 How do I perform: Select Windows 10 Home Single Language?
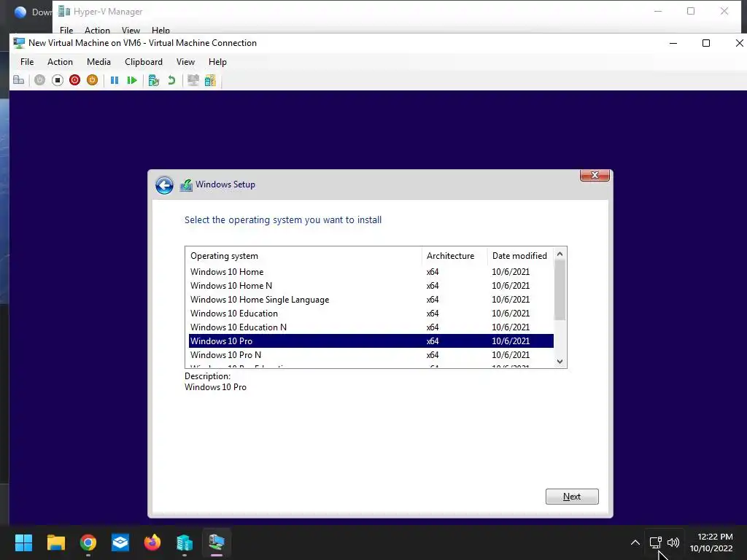[371, 300]
